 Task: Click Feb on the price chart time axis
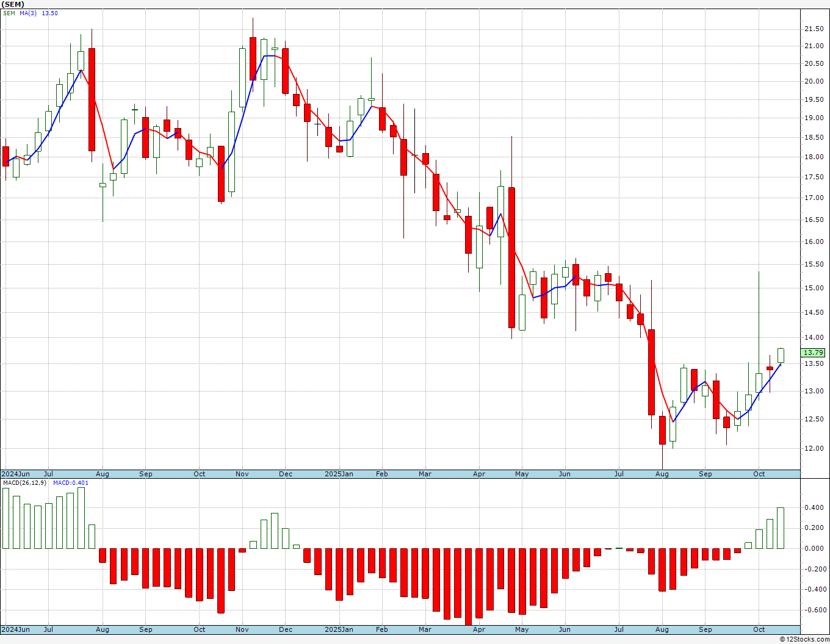382,474
